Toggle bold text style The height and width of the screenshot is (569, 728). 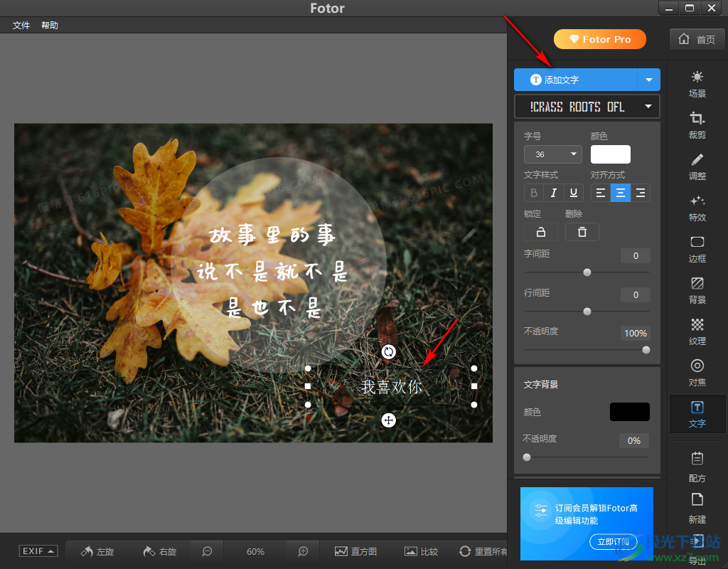pos(534,193)
